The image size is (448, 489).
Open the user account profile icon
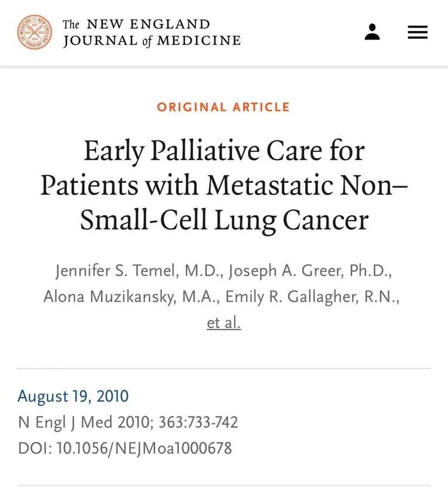(x=372, y=32)
